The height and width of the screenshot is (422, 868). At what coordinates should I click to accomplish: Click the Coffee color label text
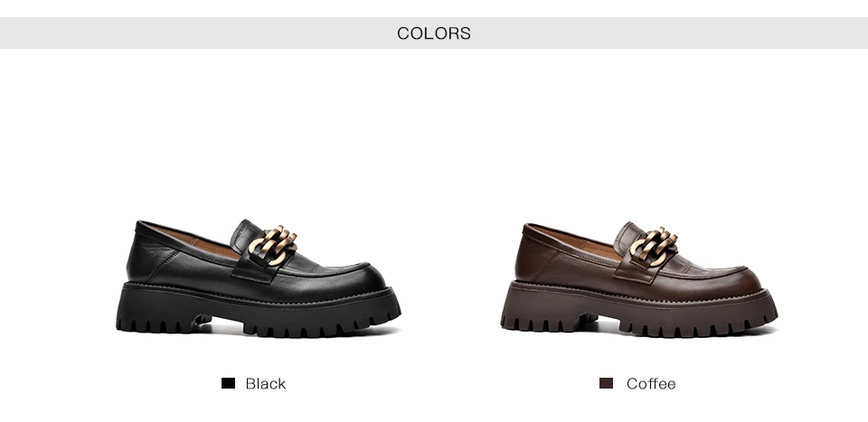click(x=651, y=384)
